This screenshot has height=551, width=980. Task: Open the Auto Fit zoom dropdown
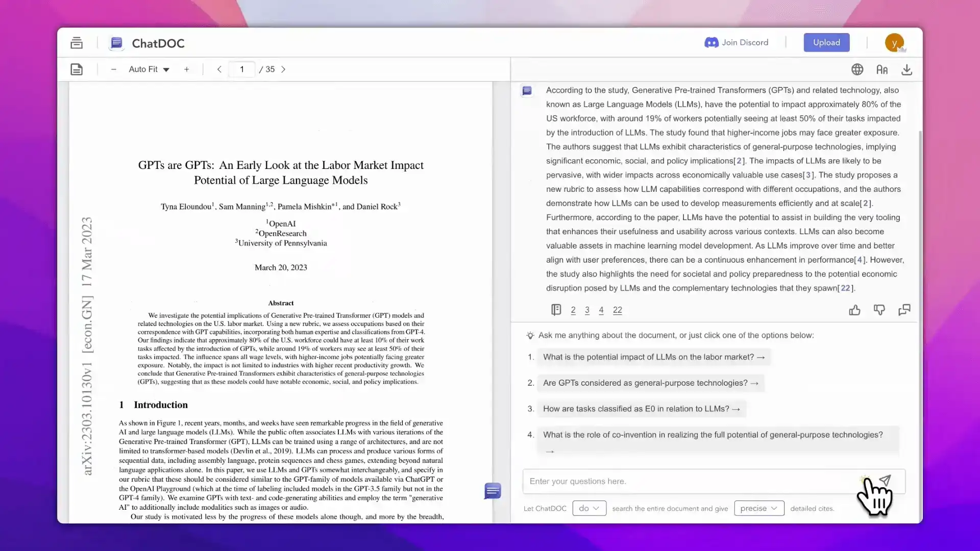click(149, 69)
